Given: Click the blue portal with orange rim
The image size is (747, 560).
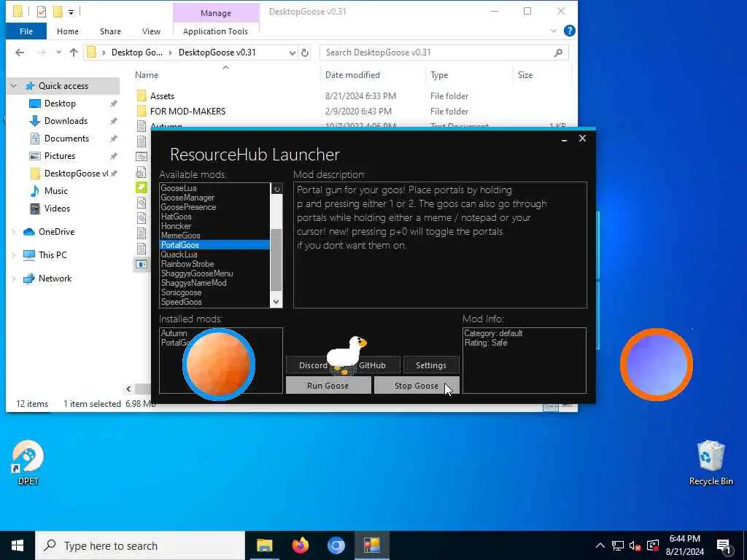Looking at the screenshot, I should 657,365.
